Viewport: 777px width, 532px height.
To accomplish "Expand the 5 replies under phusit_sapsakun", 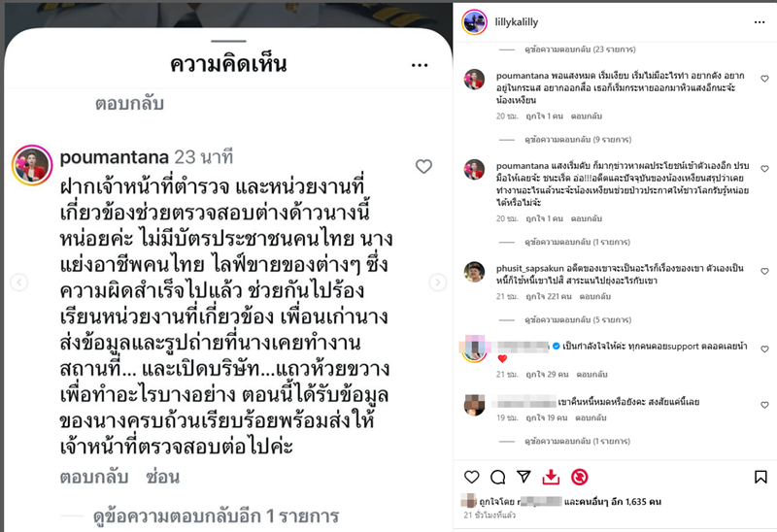I will (578, 320).
